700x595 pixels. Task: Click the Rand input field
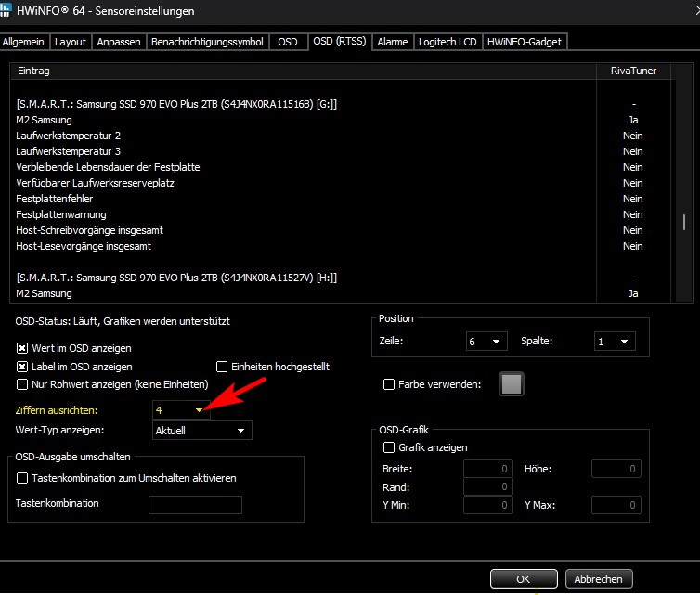(488, 486)
